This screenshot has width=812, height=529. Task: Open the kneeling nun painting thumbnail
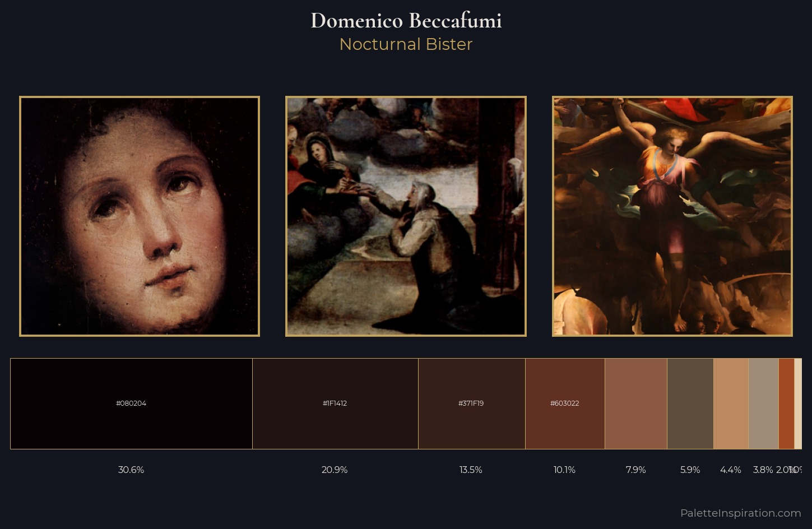(x=406, y=216)
